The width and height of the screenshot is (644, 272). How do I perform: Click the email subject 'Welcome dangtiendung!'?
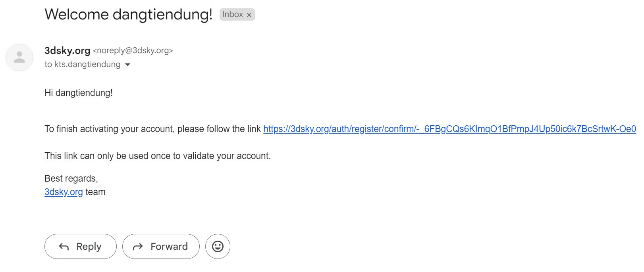coord(129,15)
